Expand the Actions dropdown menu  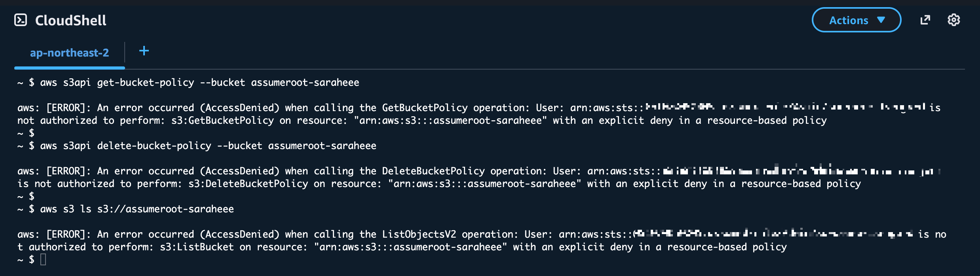point(857,20)
